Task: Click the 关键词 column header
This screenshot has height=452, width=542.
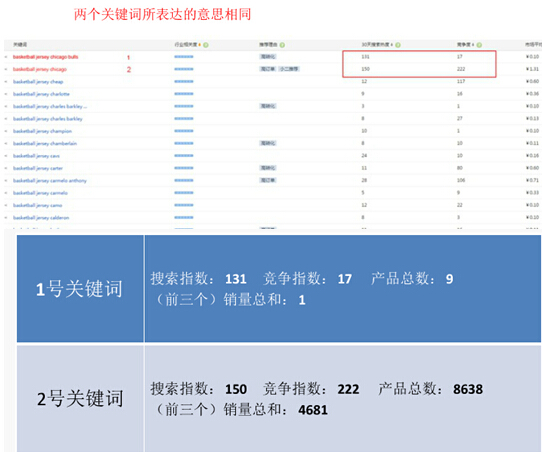Action: pos(20,45)
